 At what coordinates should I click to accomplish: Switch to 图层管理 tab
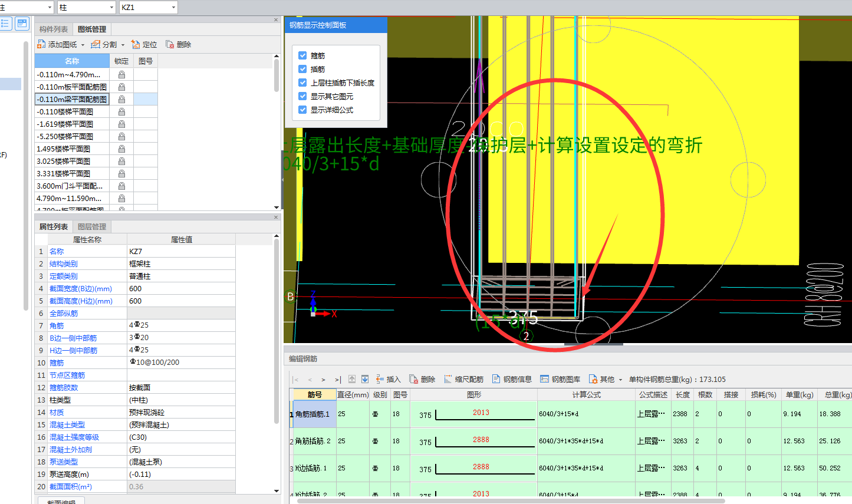pos(92,227)
